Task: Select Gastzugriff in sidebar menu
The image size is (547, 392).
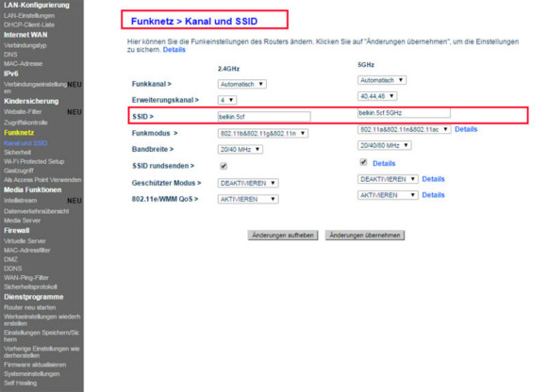Action: point(19,171)
